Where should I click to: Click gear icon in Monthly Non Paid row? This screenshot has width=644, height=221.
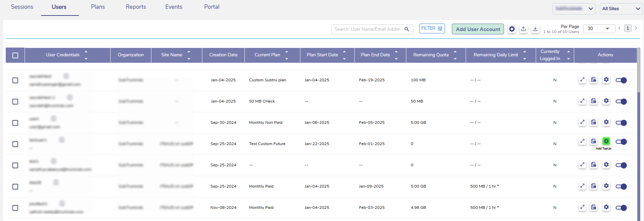click(606, 122)
